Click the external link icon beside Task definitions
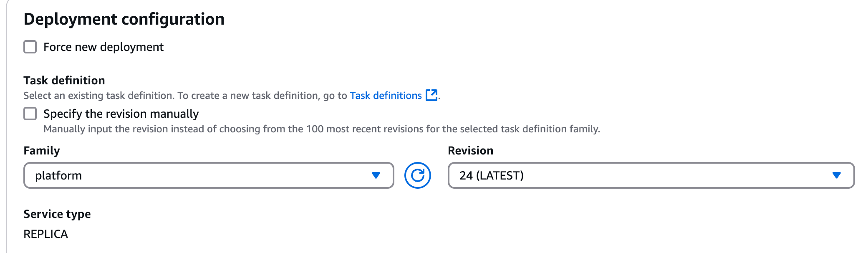Viewport: 868px width, 253px height. coord(431,96)
